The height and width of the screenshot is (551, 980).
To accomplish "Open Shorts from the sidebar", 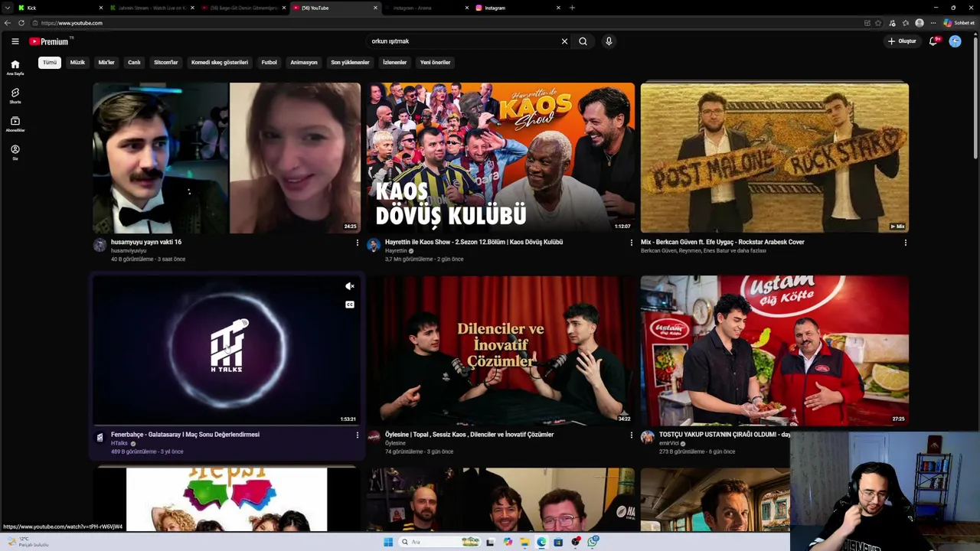I will (x=15, y=96).
